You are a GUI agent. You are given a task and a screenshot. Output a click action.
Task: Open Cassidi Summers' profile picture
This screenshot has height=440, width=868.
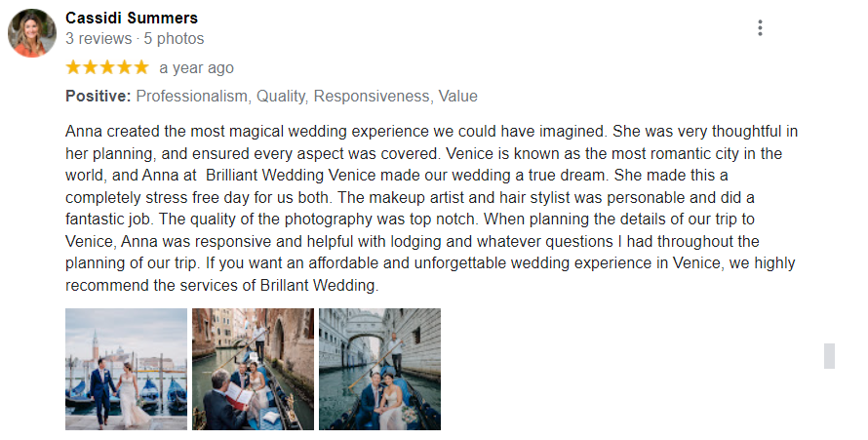(32, 33)
